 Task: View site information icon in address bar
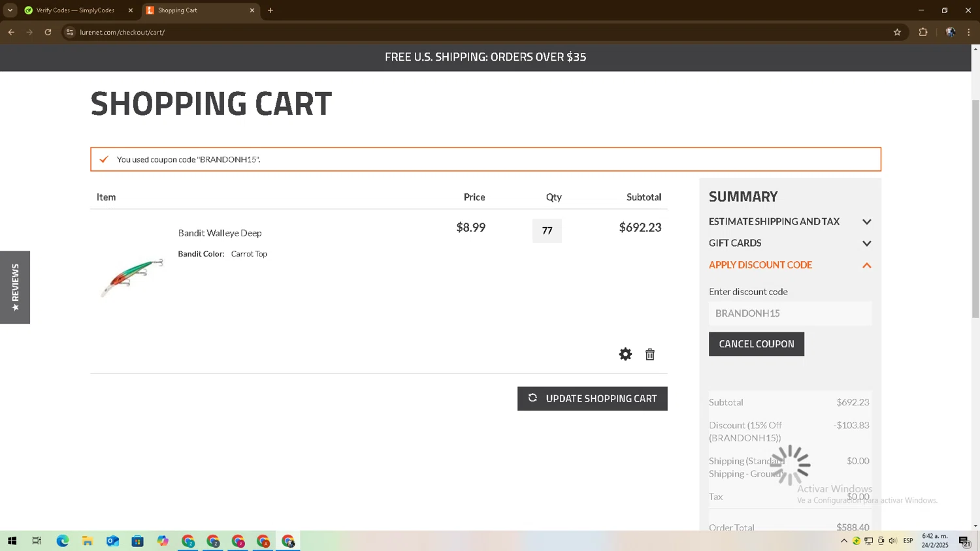pos(70,32)
